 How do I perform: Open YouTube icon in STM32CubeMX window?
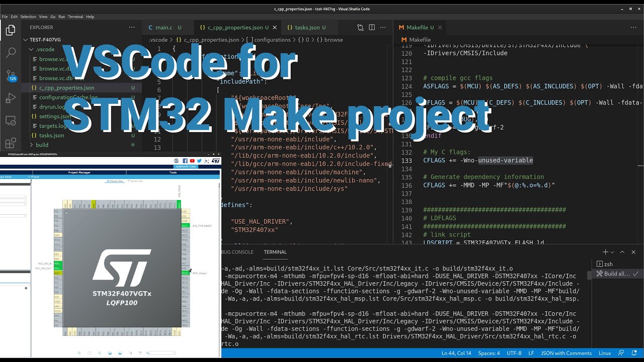(192, 161)
